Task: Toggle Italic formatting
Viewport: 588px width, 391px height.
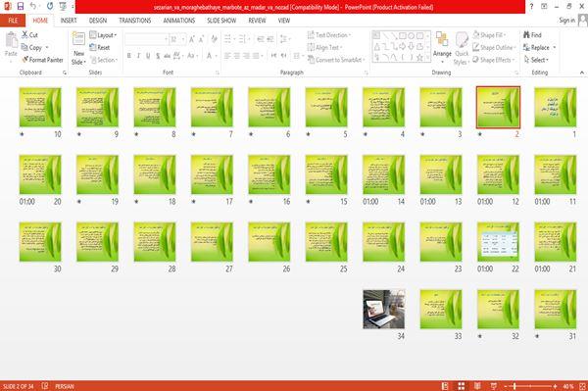Action: [138, 56]
